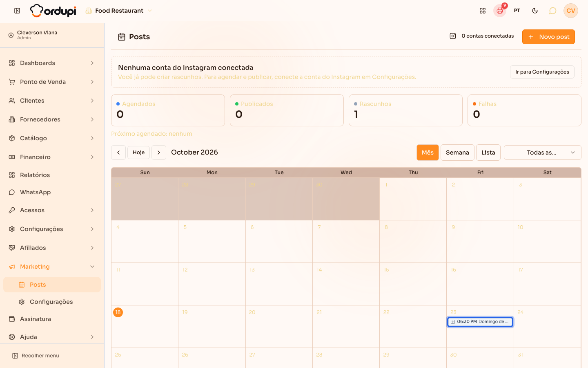Image resolution: width=588 pixels, height=368 pixels.
Task: Open Relatórios in the sidebar
Action: 52,175
